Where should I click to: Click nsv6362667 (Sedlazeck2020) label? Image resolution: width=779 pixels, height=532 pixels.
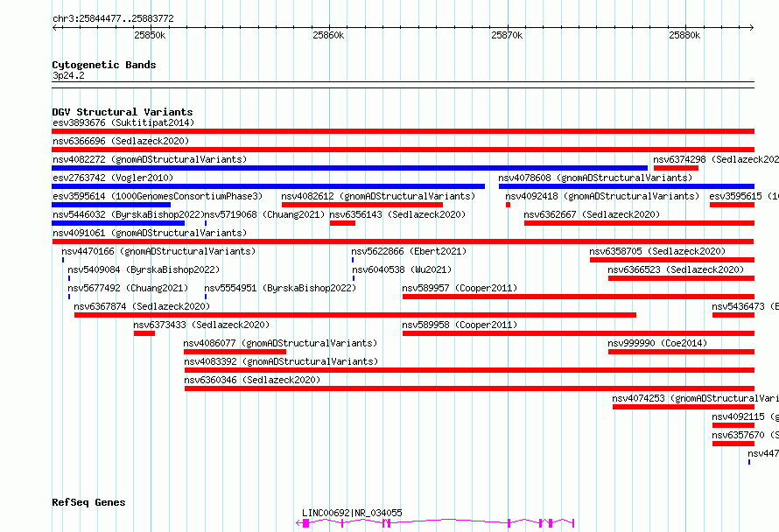click(x=592, y=214)
